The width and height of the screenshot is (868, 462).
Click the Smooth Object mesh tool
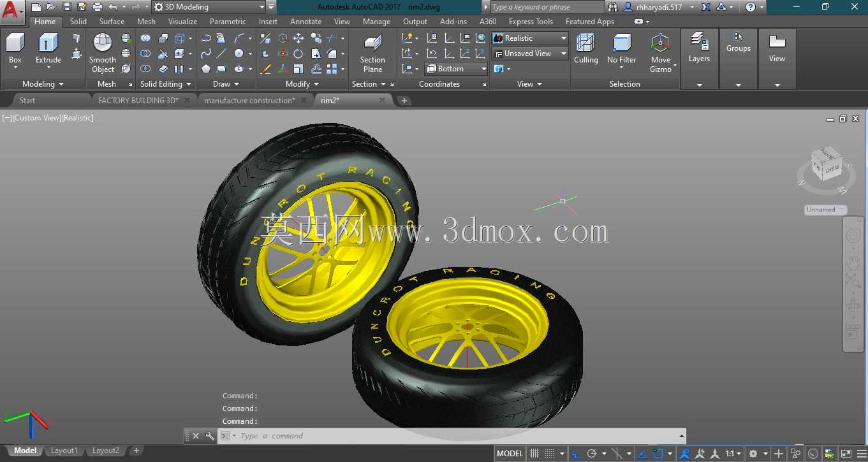point(103,53)
